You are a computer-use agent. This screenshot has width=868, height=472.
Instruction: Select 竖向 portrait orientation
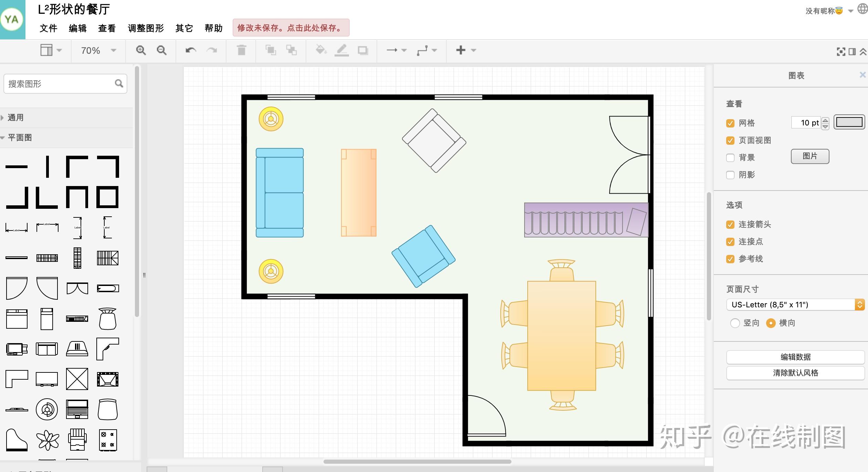point(735,323)
